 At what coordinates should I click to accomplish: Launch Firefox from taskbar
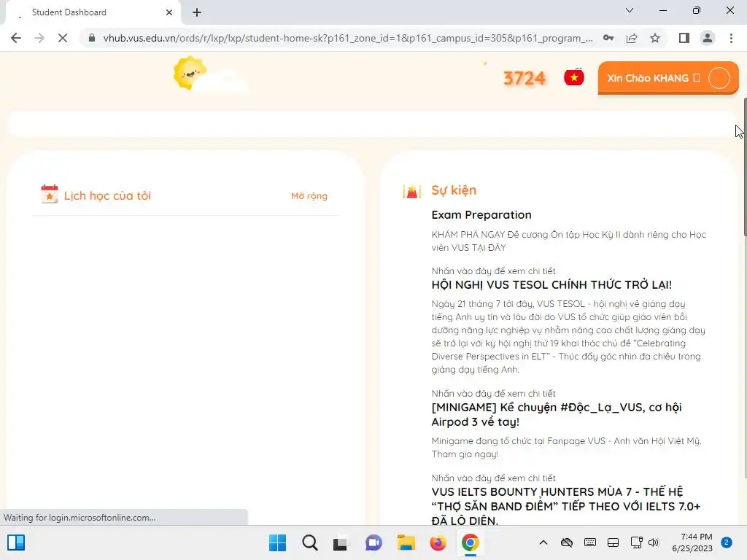[438, 542]
